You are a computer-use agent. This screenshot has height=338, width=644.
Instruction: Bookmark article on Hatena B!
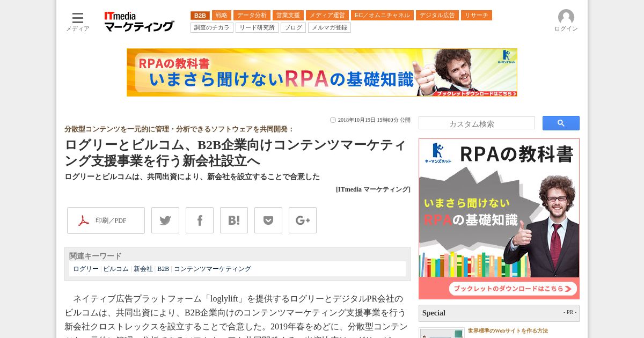click(234, 221)
